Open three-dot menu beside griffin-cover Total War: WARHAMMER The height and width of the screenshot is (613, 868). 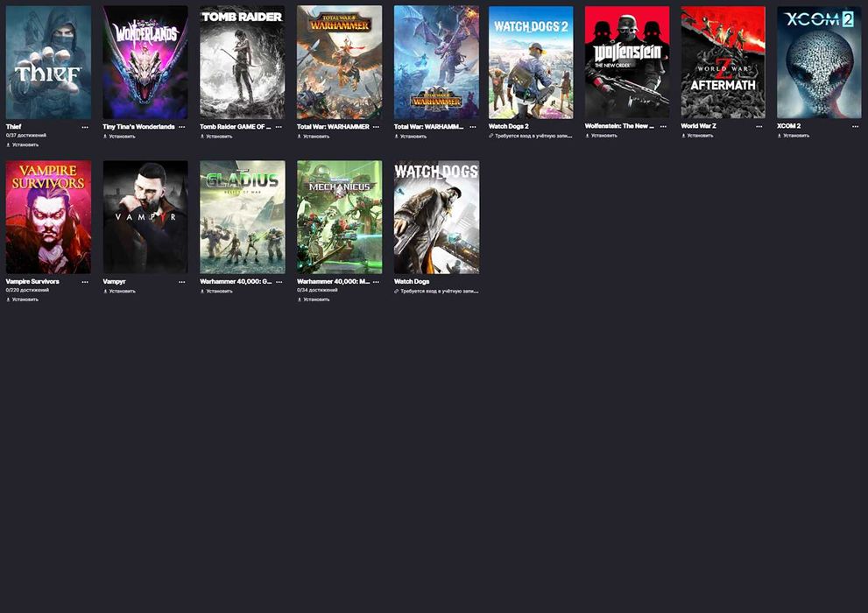tap(376, 127)
